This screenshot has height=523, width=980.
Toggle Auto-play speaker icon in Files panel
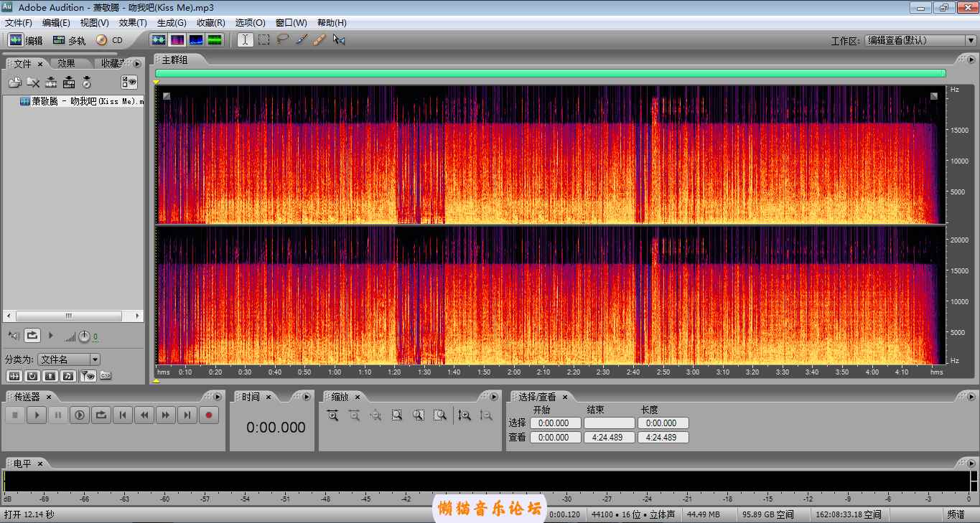click(14, 335)
